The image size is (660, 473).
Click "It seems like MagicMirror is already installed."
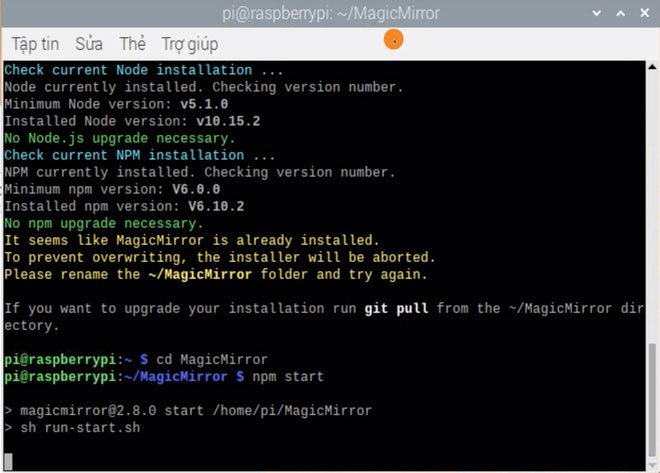point(192,240)
